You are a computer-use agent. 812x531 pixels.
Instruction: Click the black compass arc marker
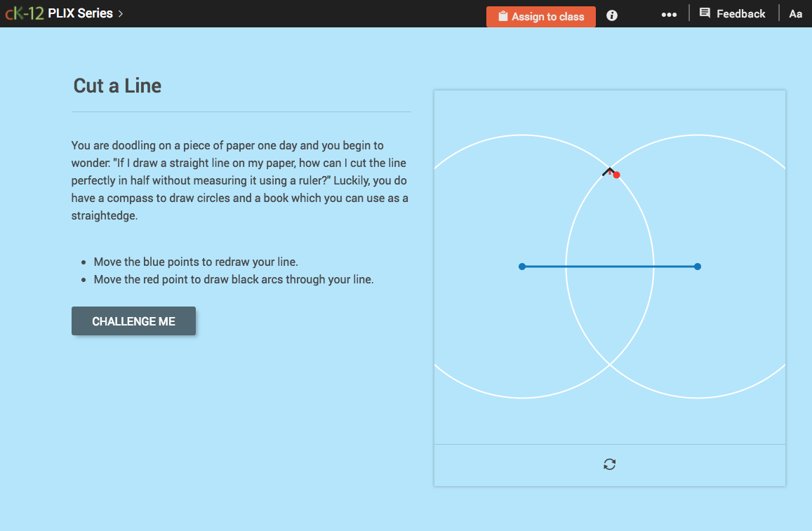[x=607, y=170]
